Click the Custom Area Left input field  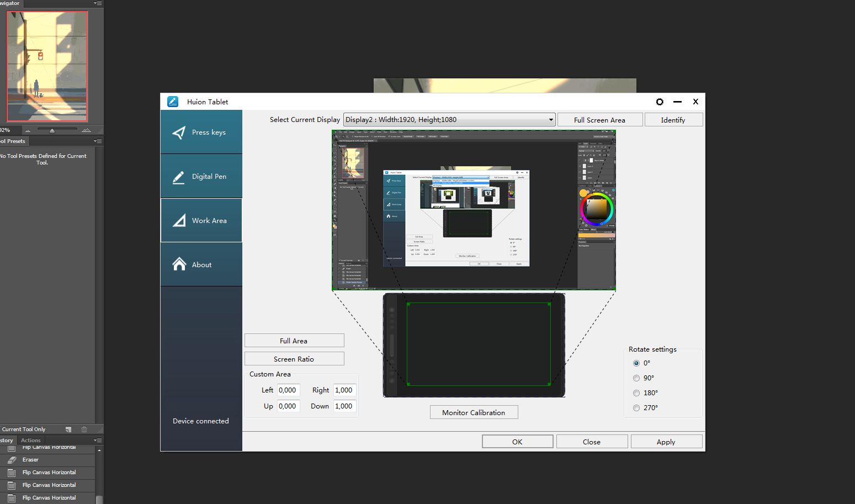click(288, 390)
